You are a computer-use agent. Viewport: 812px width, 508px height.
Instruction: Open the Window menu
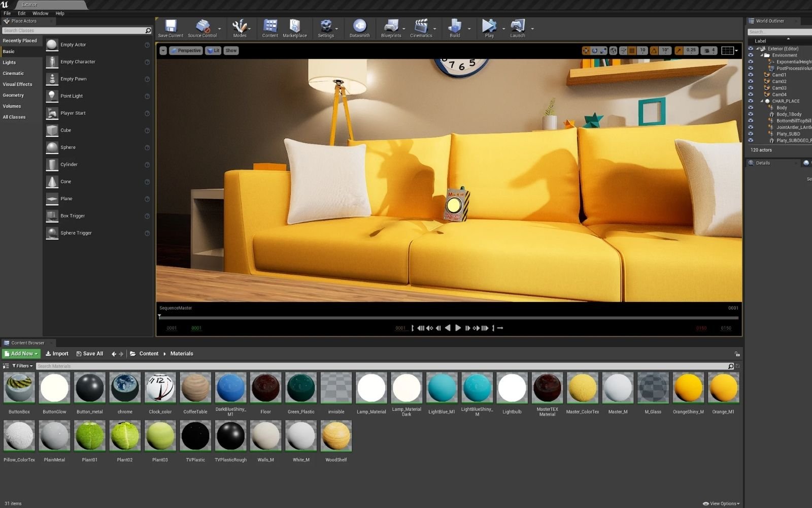pos(40,13)
